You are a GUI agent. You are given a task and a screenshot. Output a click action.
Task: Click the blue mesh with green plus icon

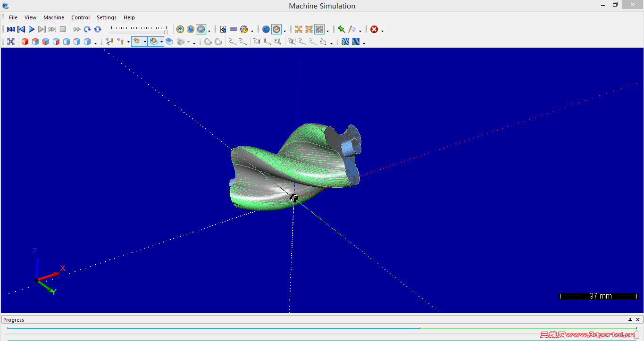(x=345, y=42)
